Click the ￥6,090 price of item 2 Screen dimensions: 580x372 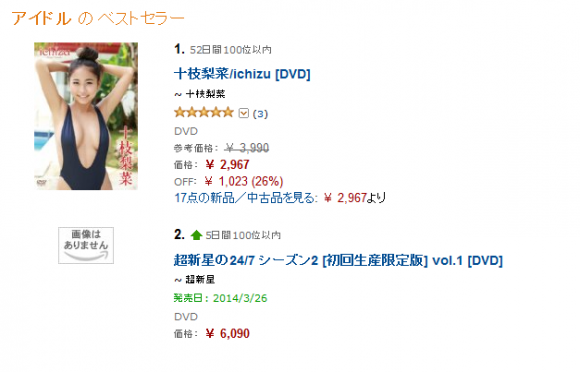(x=227, y=334)
